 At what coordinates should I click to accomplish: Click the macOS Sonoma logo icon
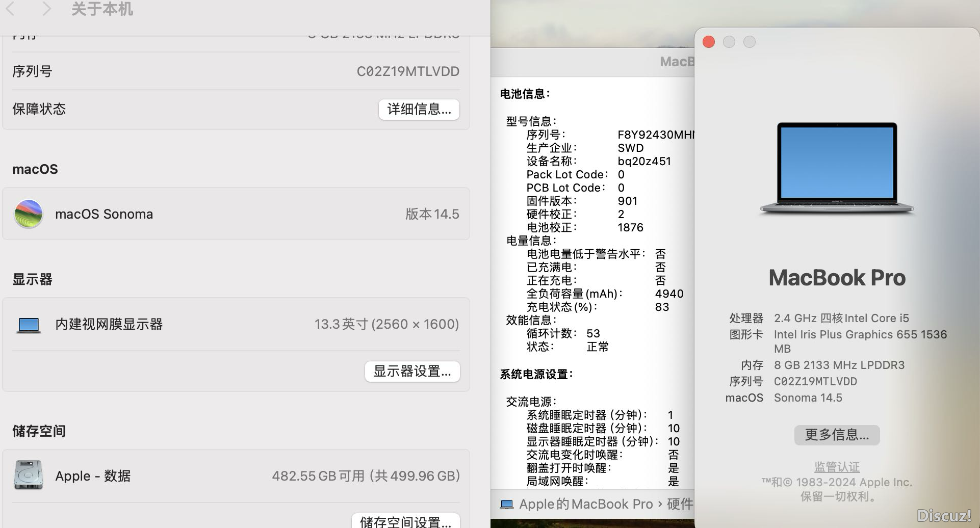point(29,214)
